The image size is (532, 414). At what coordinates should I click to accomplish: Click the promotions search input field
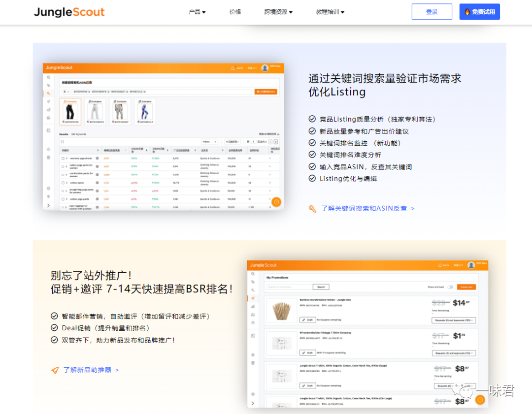[x=289, y=287]
